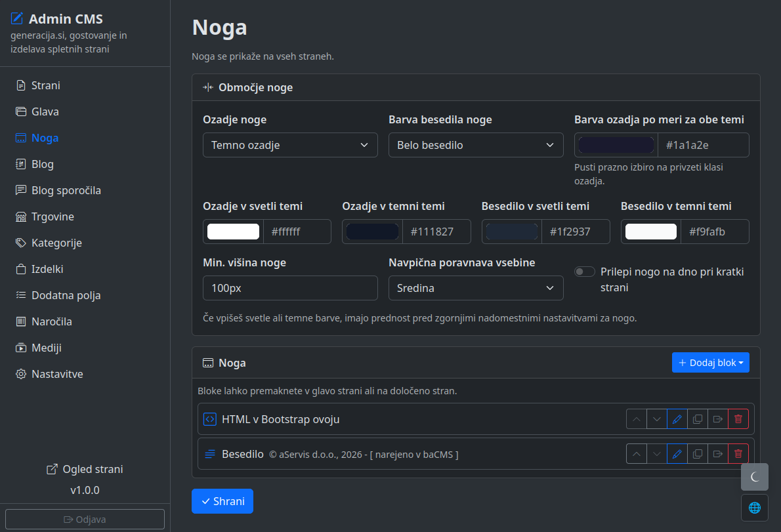The width and height of the screenshot is (781, 532).
Task: Click the v1.0.0 version text
Action: click(x=85, y=490)
